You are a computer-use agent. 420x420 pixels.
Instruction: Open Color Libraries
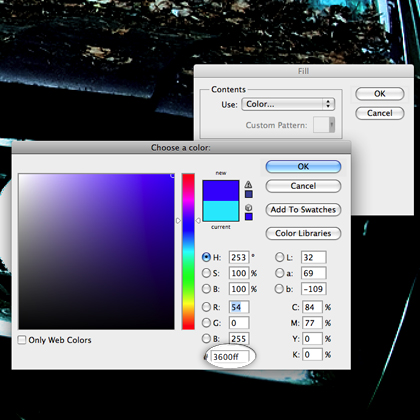pos(303,233)
